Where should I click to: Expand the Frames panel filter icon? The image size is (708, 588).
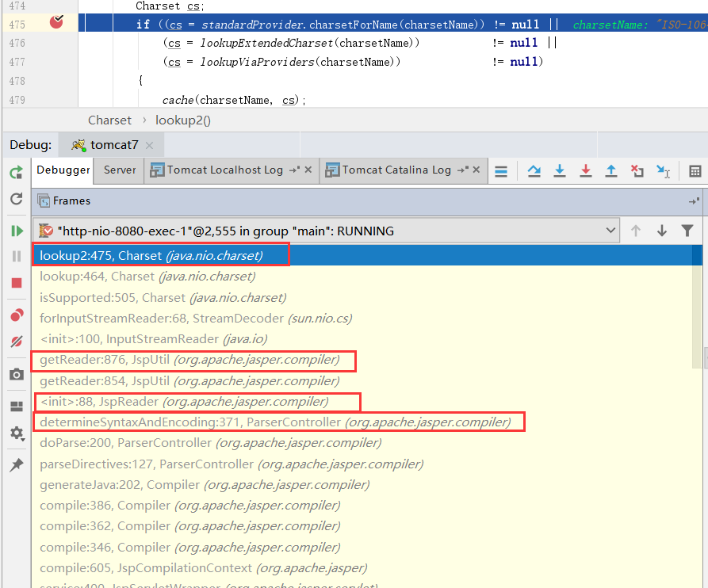(687, 230)
